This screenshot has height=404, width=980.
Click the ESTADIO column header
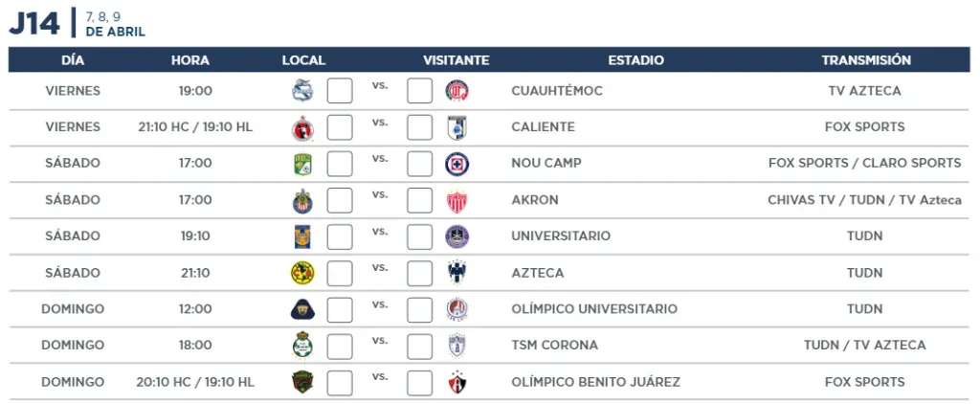coord(635,60)
